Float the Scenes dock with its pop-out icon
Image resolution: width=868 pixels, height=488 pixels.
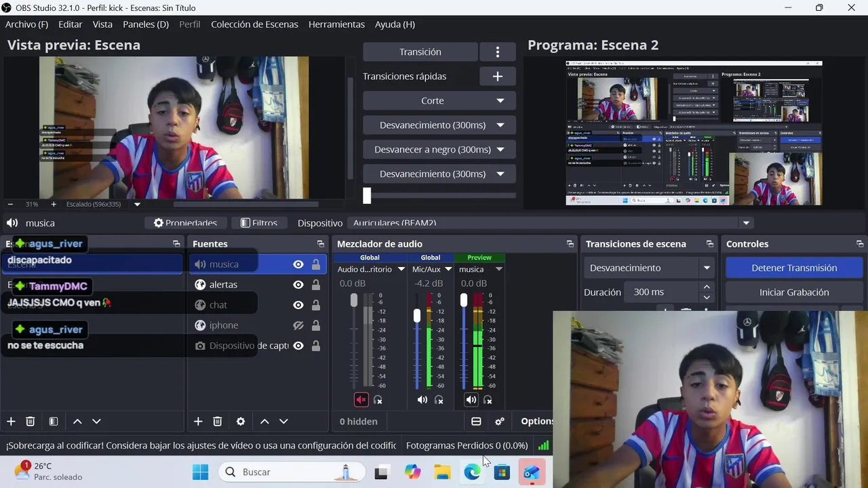point(176,244)
